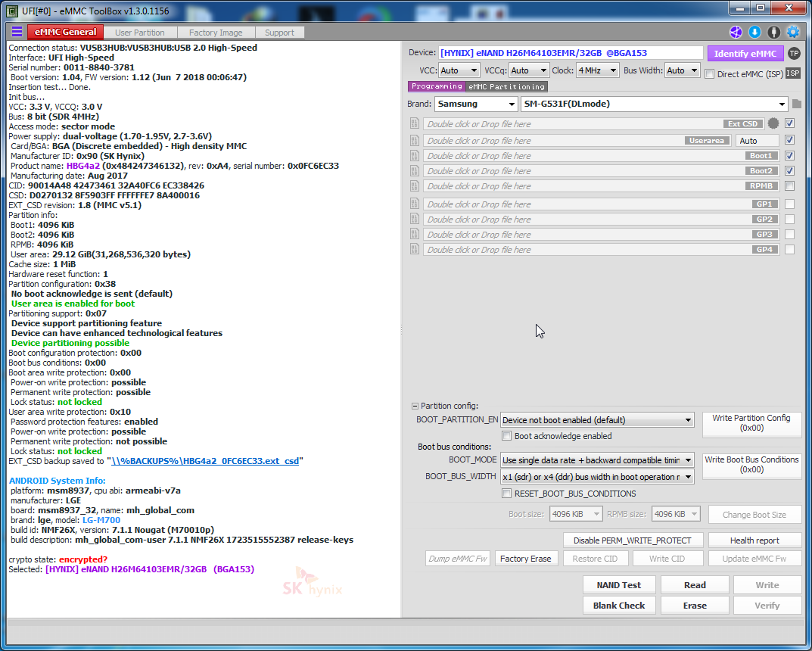Click the file icon left of the RPMB row
812x651 pixels.
[x=414, y=185]
